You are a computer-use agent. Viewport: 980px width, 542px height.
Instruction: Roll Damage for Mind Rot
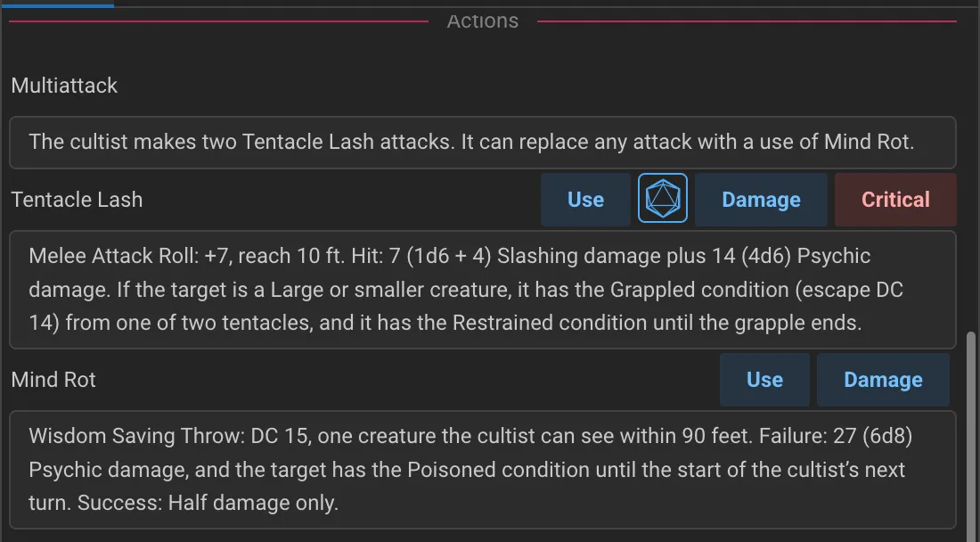[x=883, y=379]
